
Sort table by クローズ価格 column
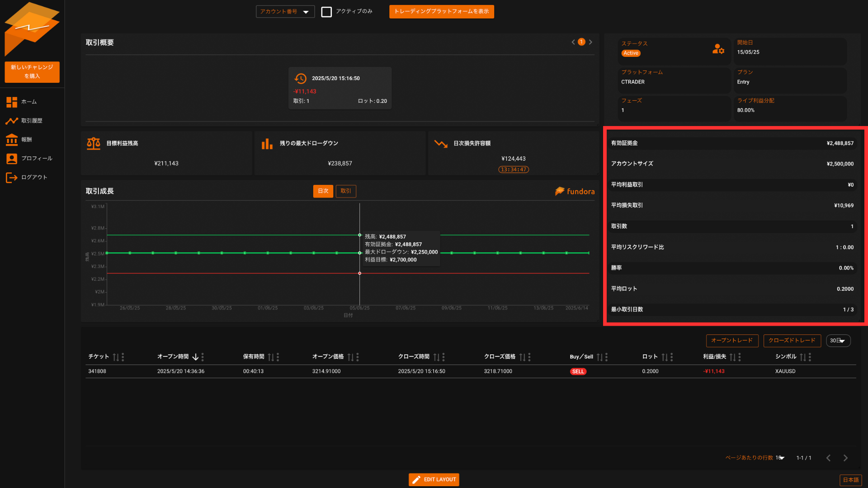[x=523, y=357]
